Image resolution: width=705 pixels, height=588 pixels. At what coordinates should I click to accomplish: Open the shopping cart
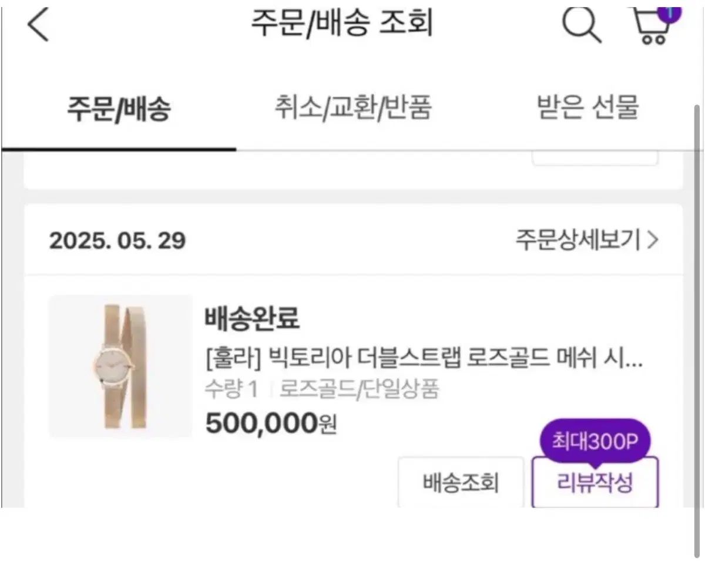coord(653,27)
